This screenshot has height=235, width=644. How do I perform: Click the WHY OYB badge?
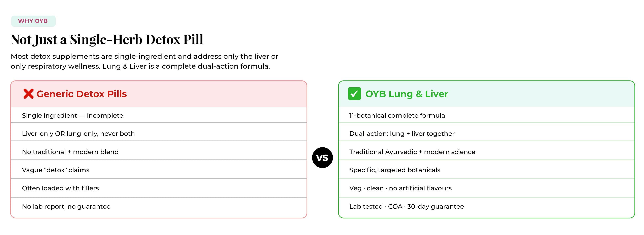pos(33,21)
